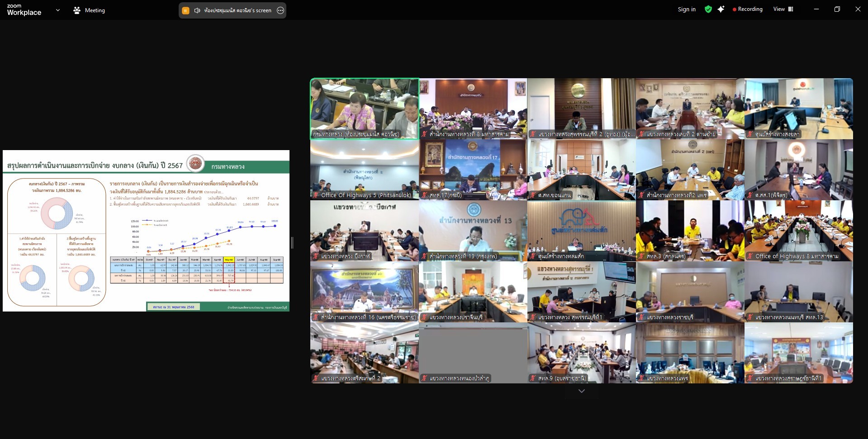Open the AI Companion sparkle icon

coord(721,9)
